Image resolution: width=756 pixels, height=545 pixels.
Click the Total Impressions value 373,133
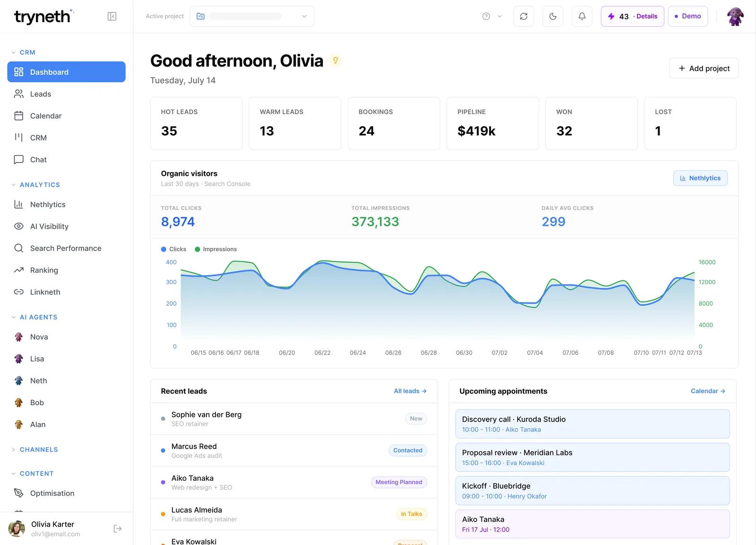point(375,222)
